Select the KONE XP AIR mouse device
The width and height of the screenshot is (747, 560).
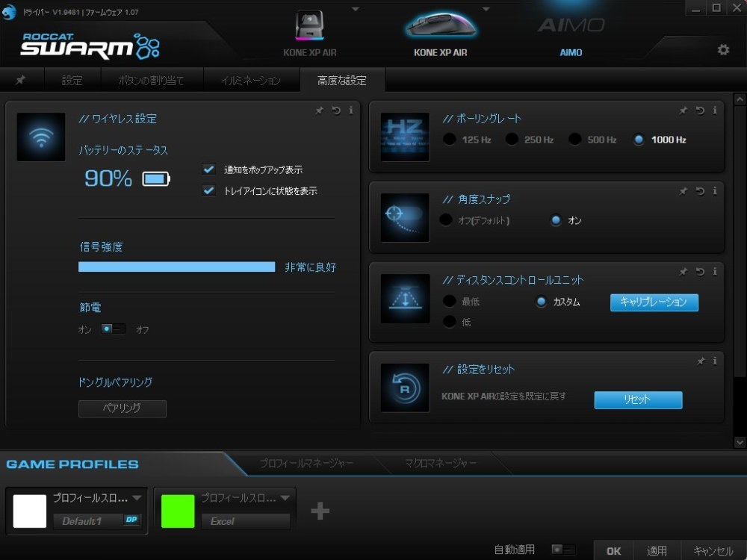440,34
